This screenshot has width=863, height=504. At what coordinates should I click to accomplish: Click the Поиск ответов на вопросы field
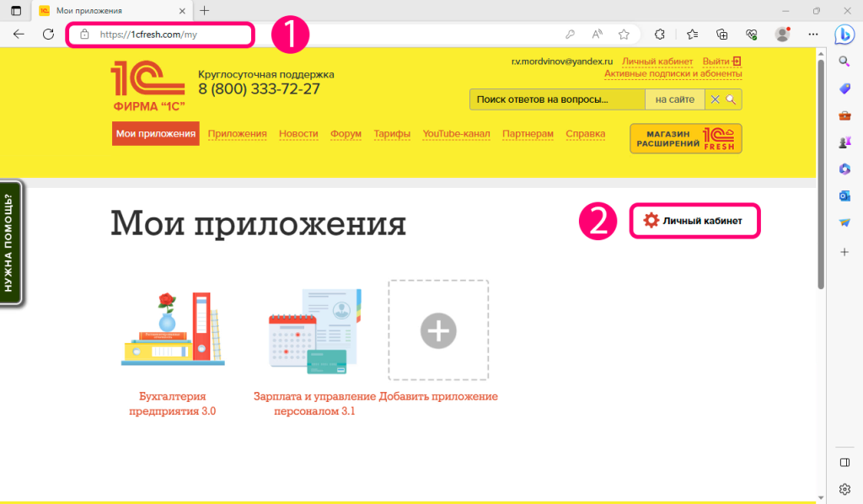tap(557, 99)
